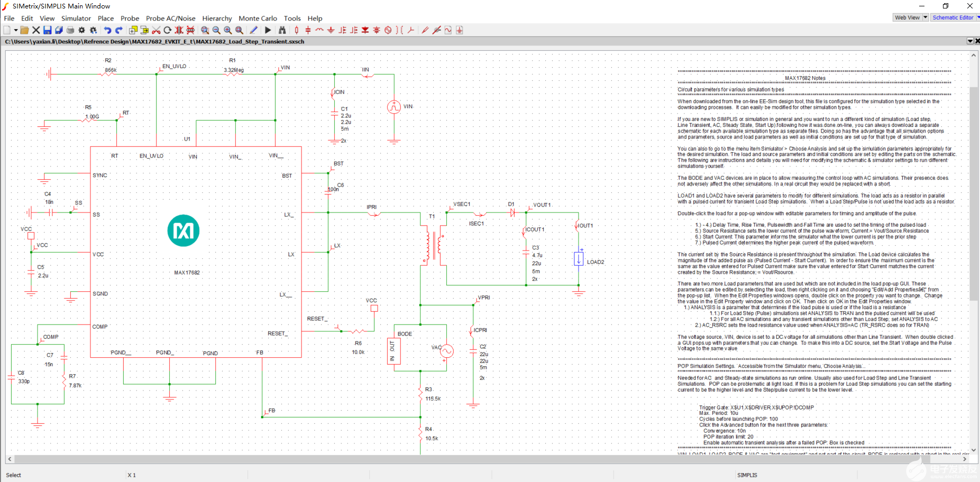Viewport: 980px width, 482px height.
Task: Open the Monte Carlo menu
Action: 258,18
